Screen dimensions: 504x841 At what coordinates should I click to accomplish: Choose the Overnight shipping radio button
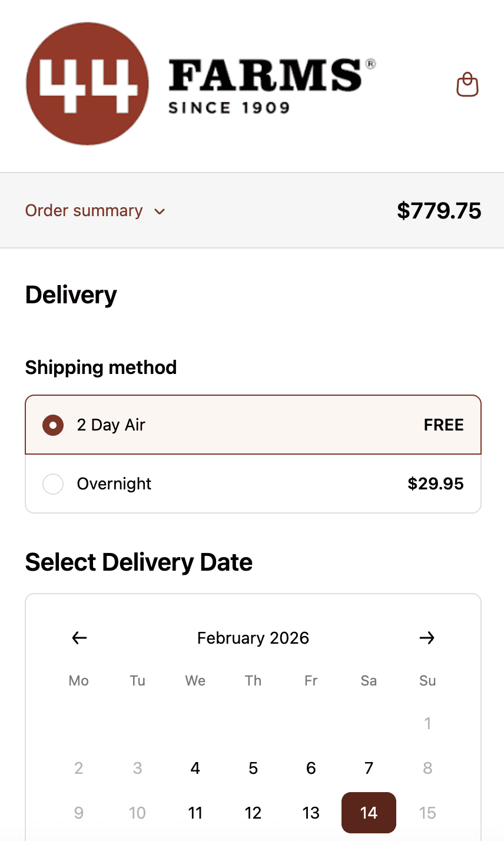pos(53,484)
